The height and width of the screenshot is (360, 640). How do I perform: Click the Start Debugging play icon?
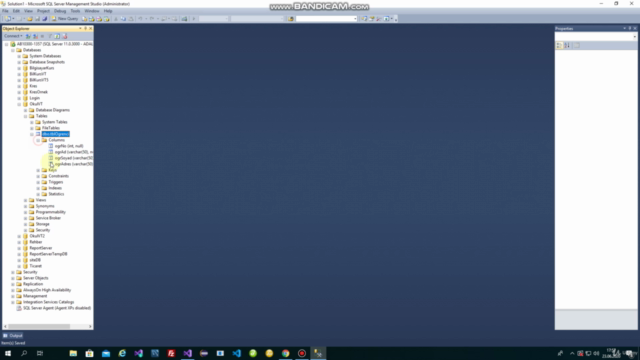193,19
